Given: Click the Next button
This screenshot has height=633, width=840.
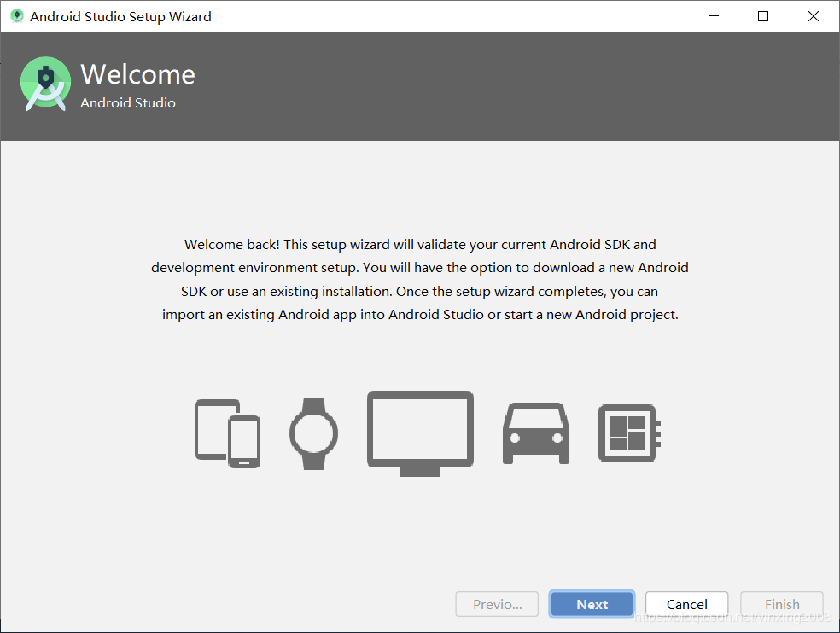Looking at the screenshot, I should coord(592,604).
